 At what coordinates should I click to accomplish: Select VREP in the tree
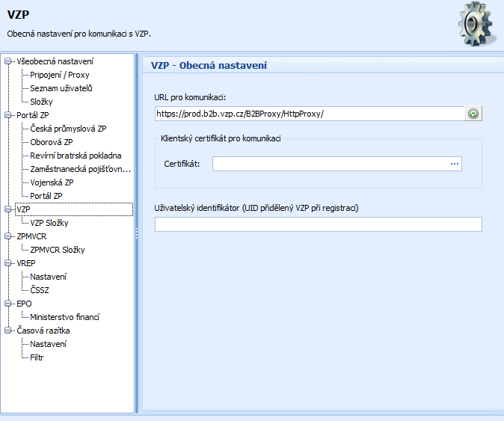click(26, 263)
